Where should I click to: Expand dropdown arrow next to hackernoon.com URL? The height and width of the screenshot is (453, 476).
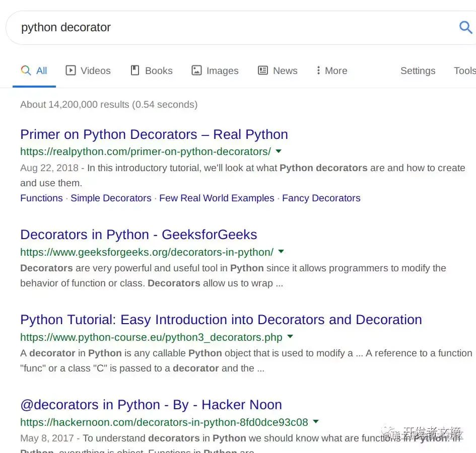coord(316,421)
